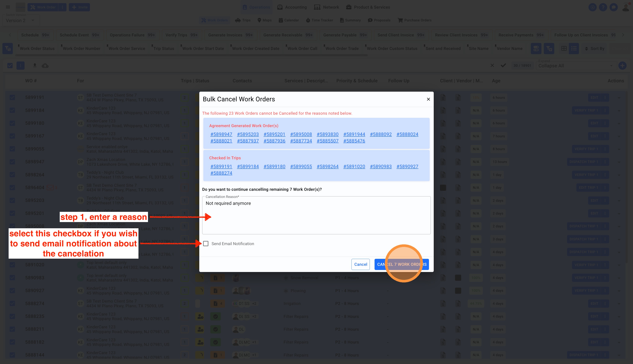Uncheck work order 5899191 row checkbox
The height and width of the screenshot is (364, 633).
pos(12,97)
